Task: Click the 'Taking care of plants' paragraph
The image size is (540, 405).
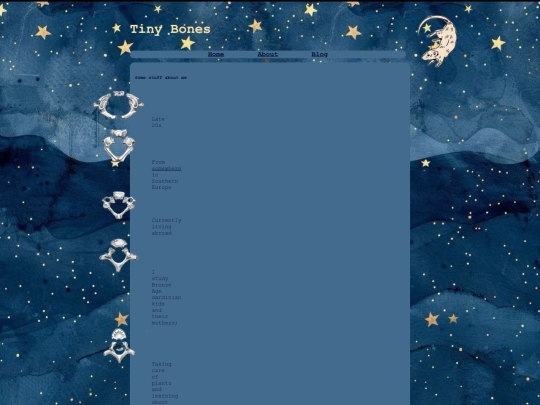Action: [x=165, y=383]
